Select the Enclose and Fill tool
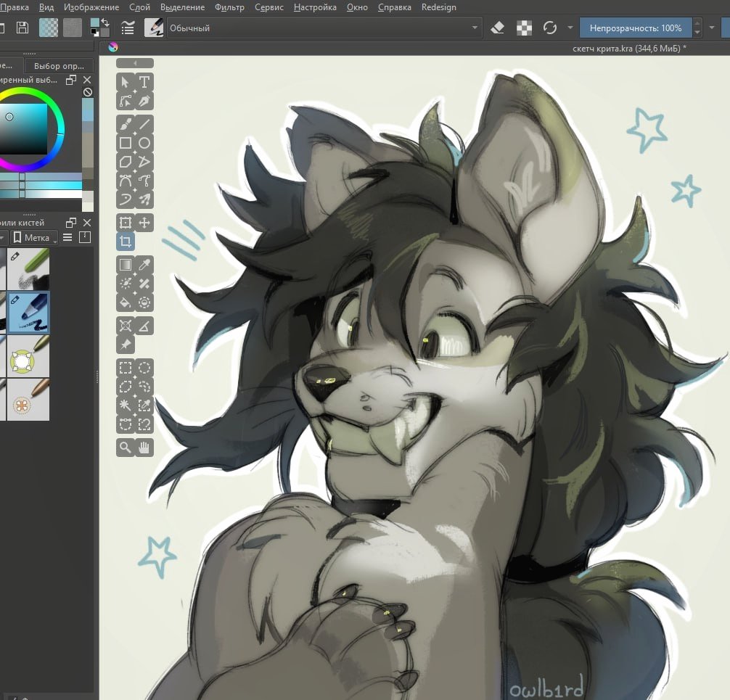Image resolution: width=730 pixels, height=700 pixels. (x=144, y=302)
